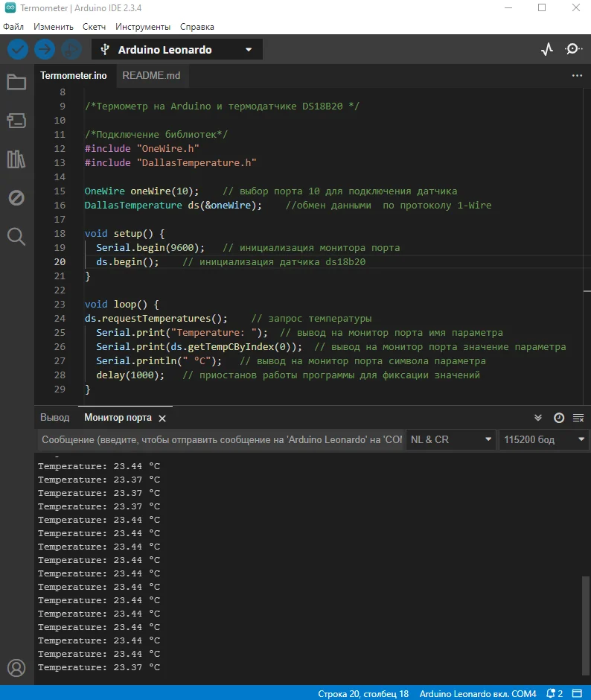Start the debugger from the toolbar
Screen dimensions: 591x700
pyautogui.click(x=71, y=50)
